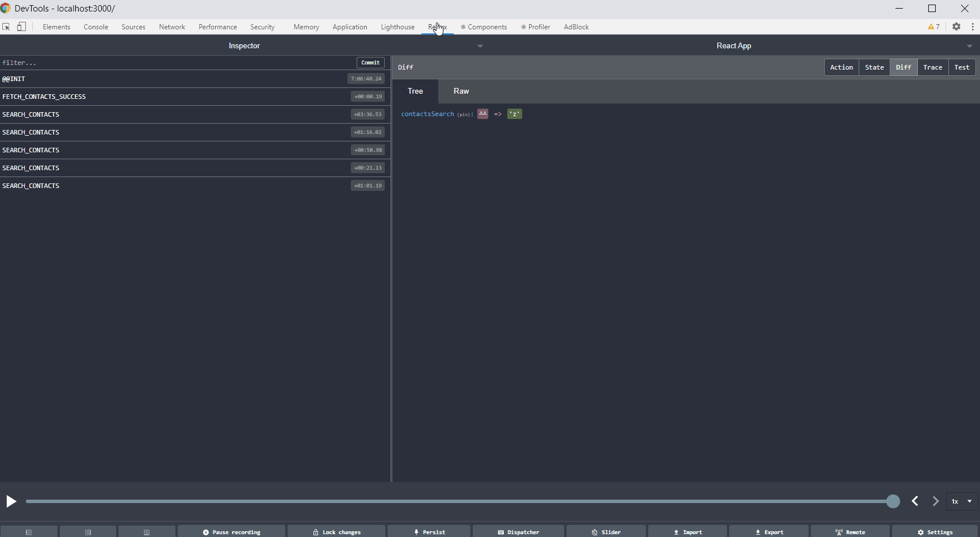This screenshot has width=980, height=537.
Task: Click the Commit button
Action: 370,62
